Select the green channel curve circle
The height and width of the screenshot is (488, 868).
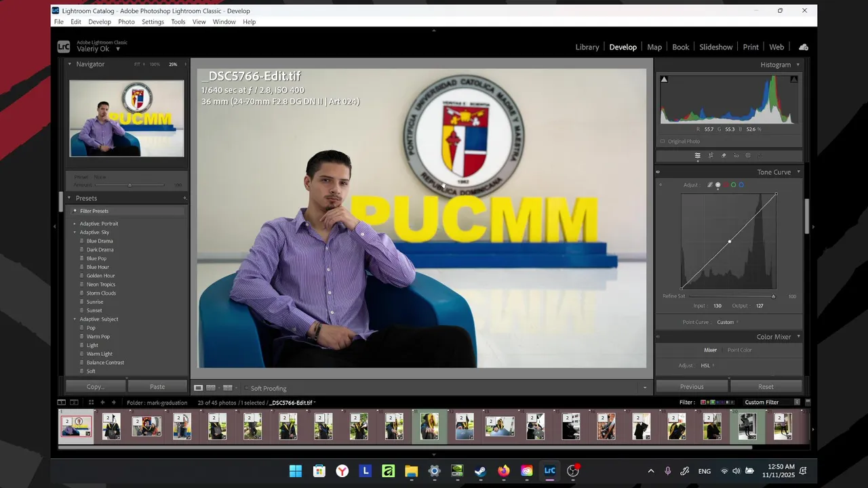733,185
